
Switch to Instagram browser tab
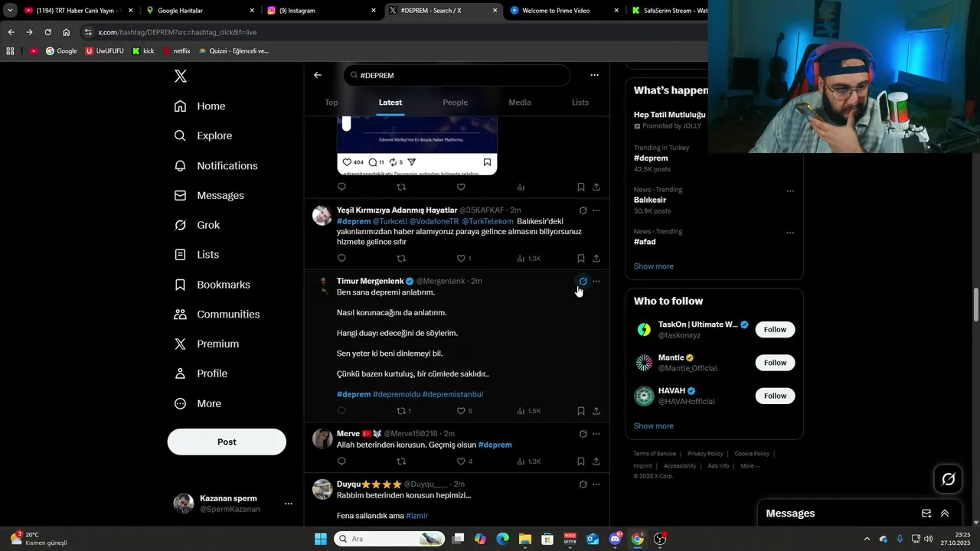tap(322, 11)
